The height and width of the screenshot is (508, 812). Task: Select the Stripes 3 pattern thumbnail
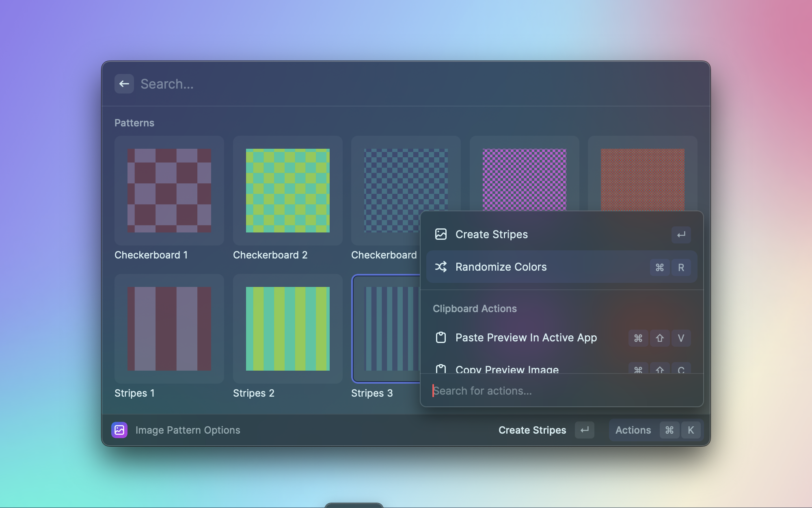coord(387,329)
